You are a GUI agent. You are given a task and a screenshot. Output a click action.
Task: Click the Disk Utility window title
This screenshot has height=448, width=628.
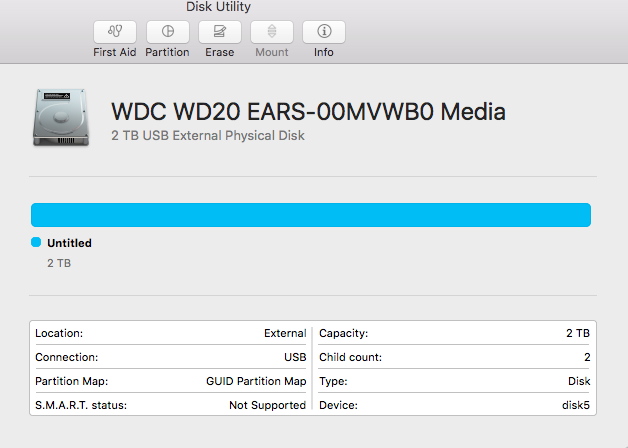[218, 6]
